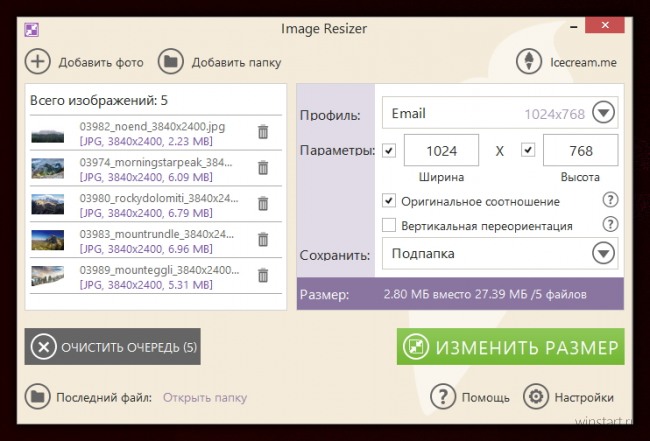Click the Clear Queue button
Screen dimensions: 650x441
pos(113,347)
